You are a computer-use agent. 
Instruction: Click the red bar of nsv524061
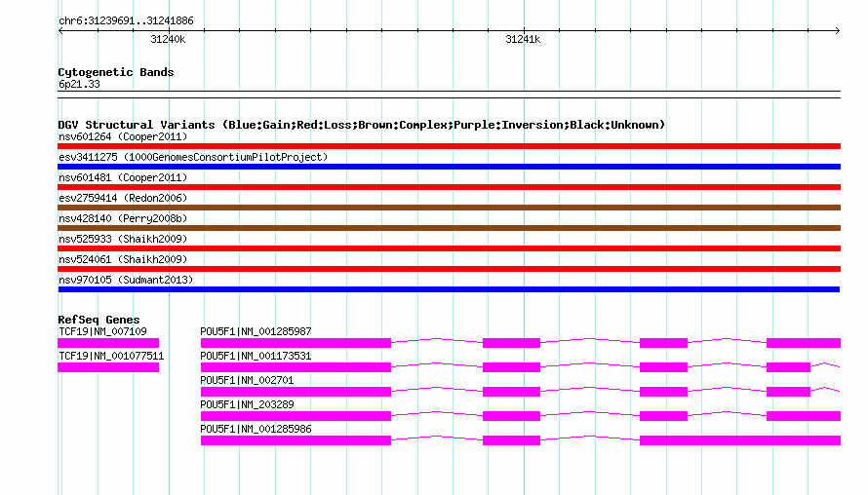coord(449,269)
